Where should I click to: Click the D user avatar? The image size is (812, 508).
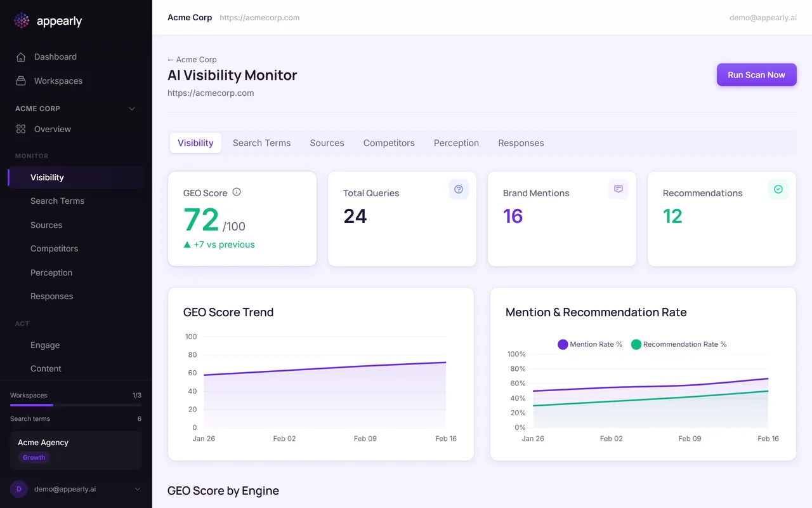(x=19, y=489)
